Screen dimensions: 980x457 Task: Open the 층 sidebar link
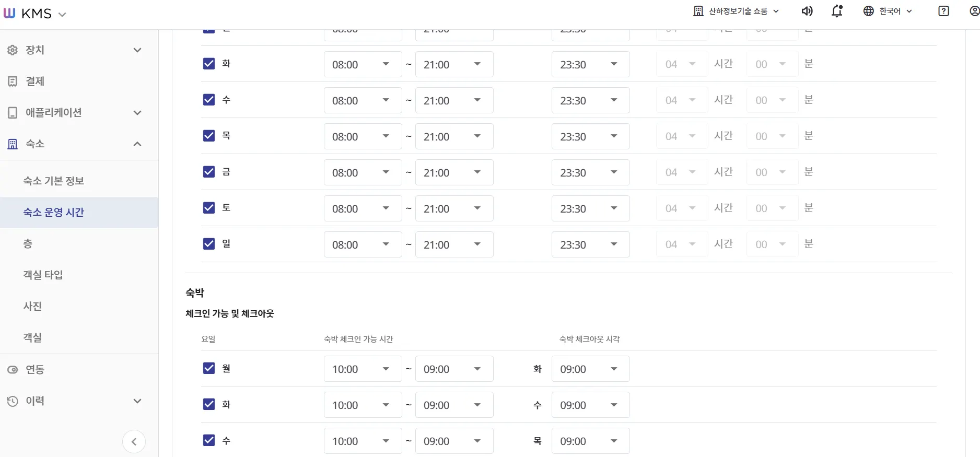[x=28, y=243]
